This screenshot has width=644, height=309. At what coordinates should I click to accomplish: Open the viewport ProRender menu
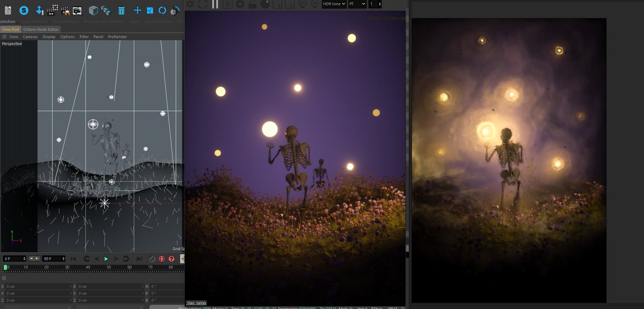[118, 37]
